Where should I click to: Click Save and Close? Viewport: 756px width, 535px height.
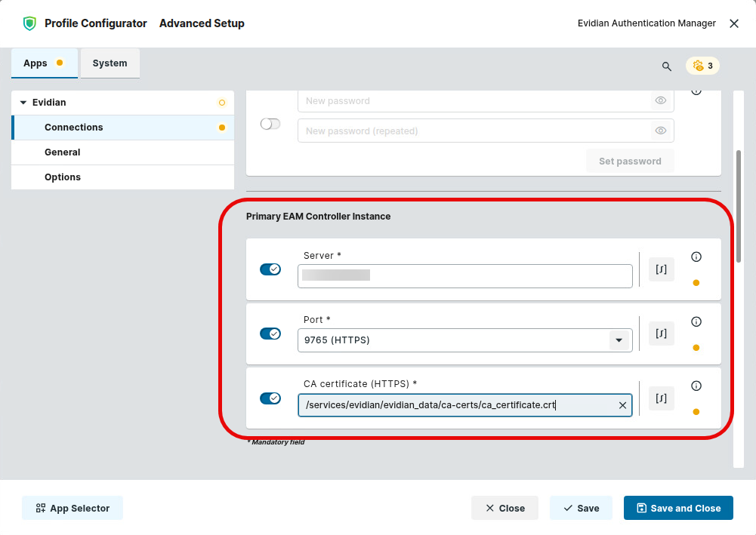coord(678,508)
